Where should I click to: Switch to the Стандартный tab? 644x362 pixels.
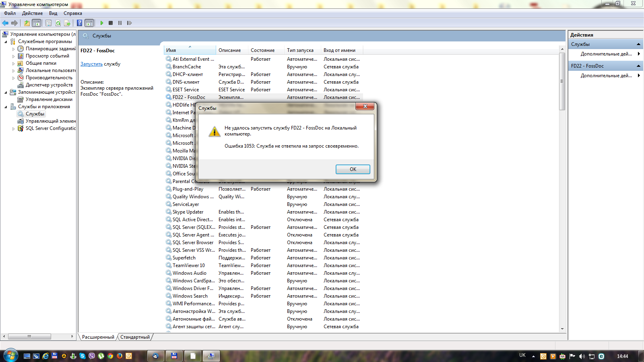(135, 337)
